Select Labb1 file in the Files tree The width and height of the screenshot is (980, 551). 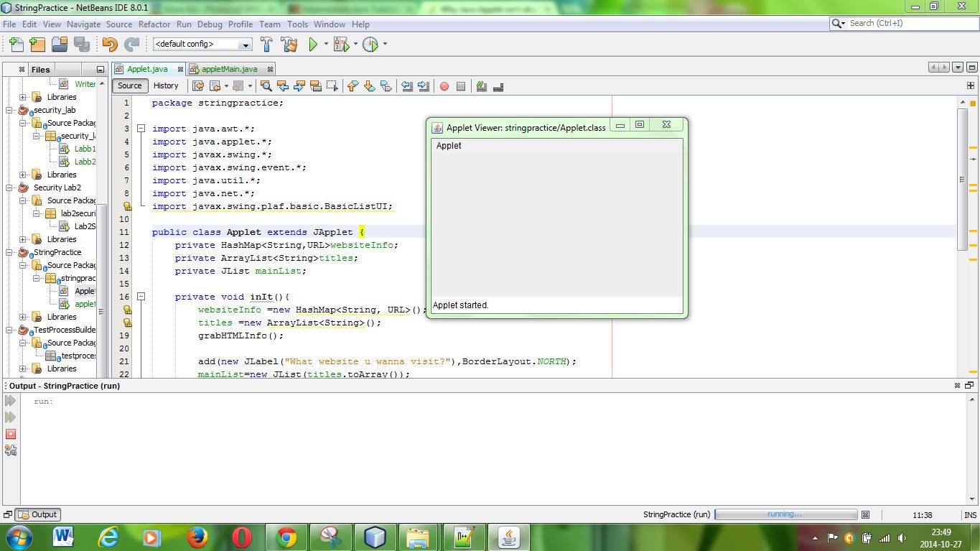click(x=85, y=149)
